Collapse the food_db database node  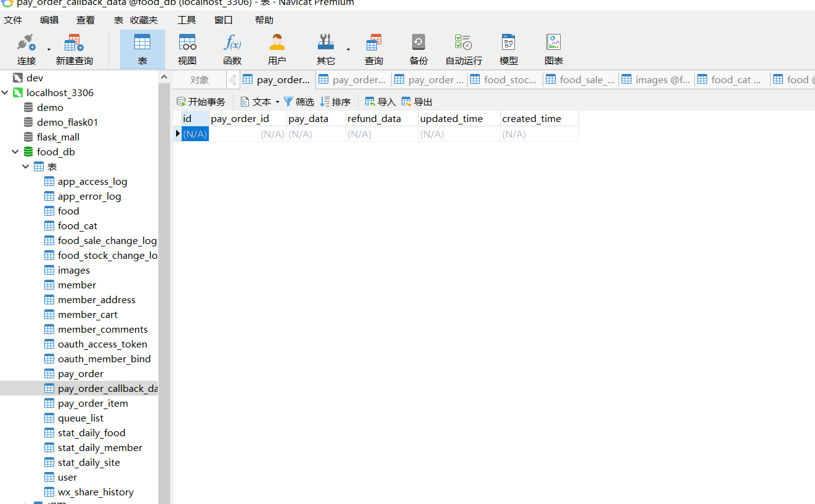(15, 152)
